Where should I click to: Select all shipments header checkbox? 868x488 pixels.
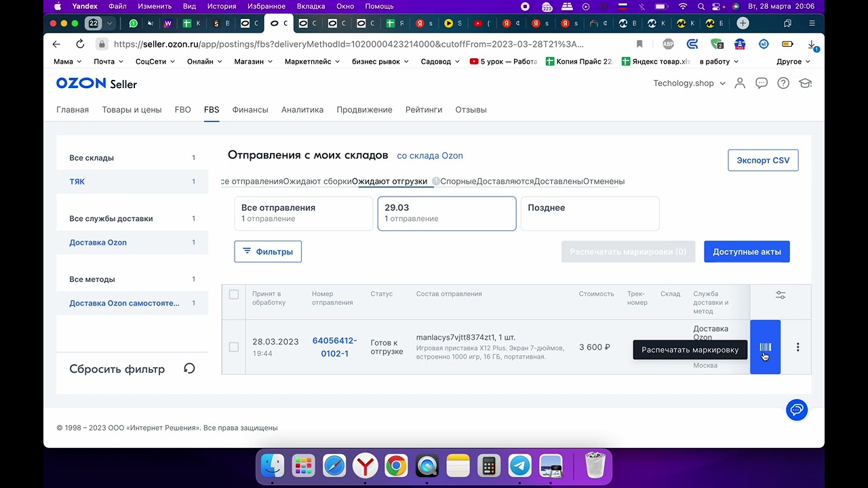pyautogui.click(x=234, y=294)
